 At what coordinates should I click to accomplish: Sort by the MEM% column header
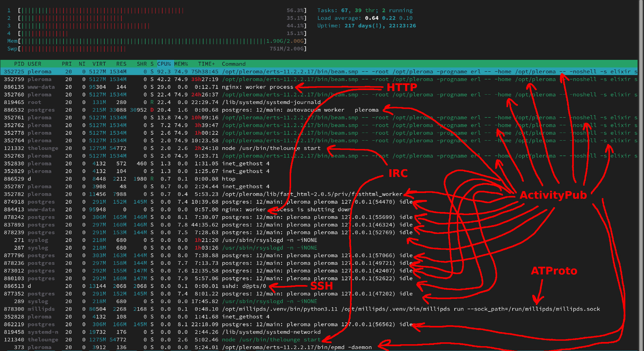[181, 64]
